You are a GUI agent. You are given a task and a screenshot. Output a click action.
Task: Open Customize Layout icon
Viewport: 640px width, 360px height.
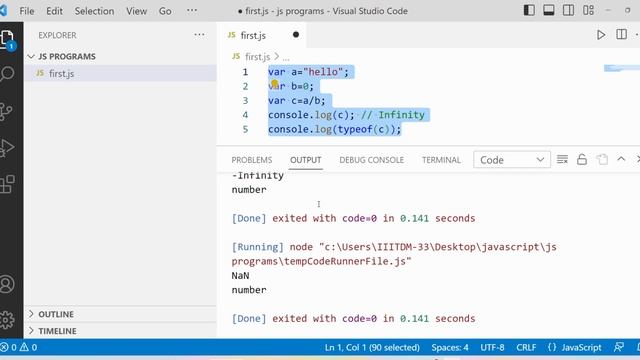[588, 10]
